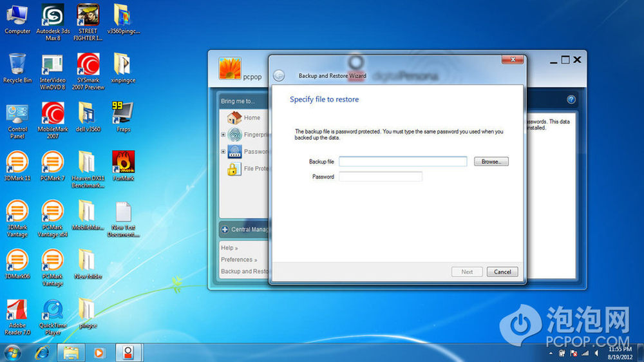Open help in DigitalPersona window
The image size is (644, 362).
[571, 99]
